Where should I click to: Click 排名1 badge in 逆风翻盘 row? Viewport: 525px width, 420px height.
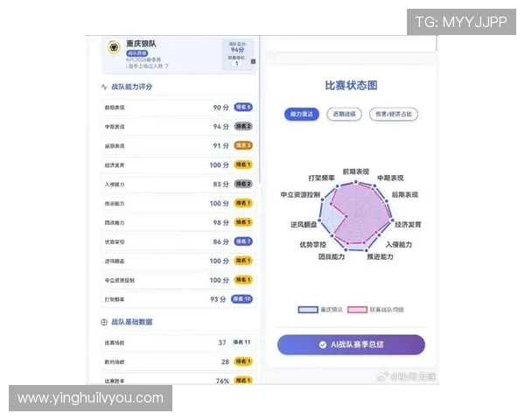pos(243,261)
